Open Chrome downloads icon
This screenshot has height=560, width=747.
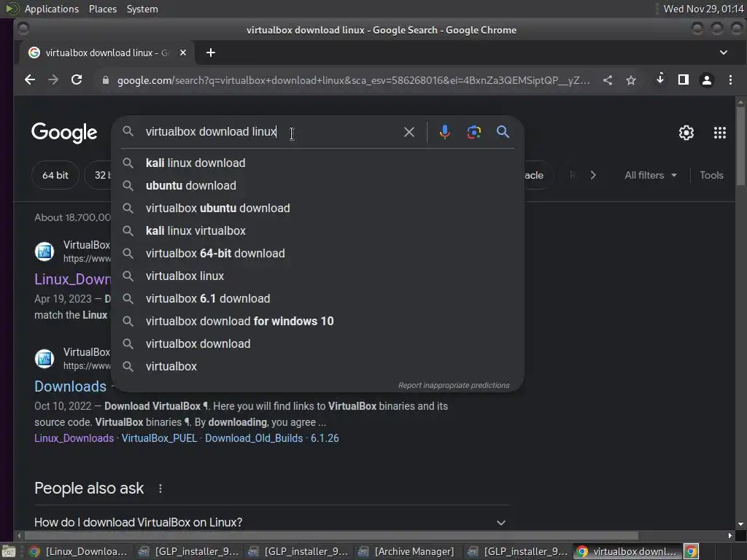point(659,79)
